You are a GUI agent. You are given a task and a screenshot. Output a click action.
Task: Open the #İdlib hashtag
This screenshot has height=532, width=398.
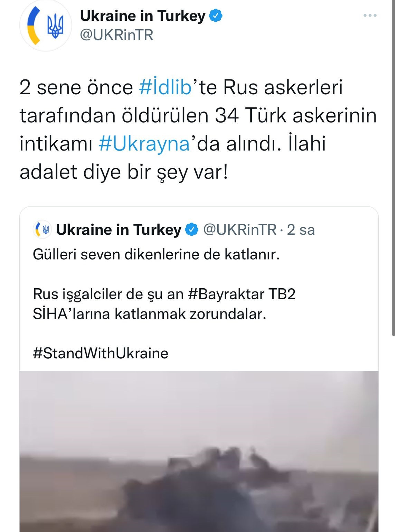165,87
